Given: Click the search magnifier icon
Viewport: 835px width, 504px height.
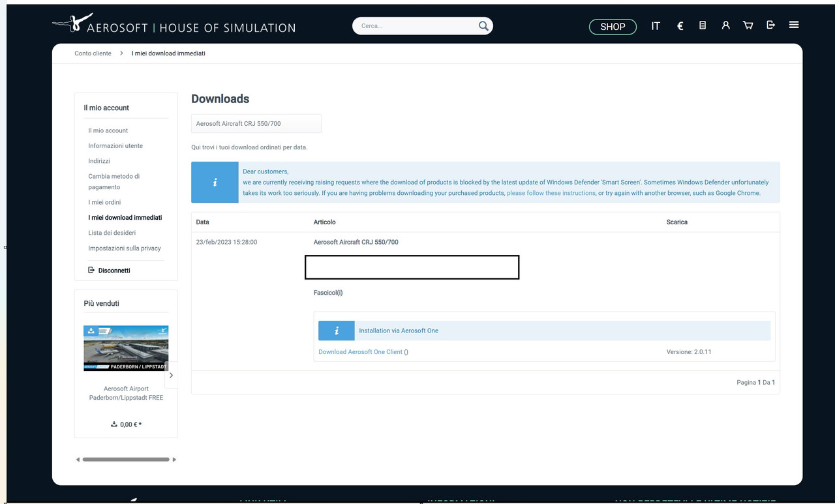Looking at the screenshot, I should (x=483, y=26).
